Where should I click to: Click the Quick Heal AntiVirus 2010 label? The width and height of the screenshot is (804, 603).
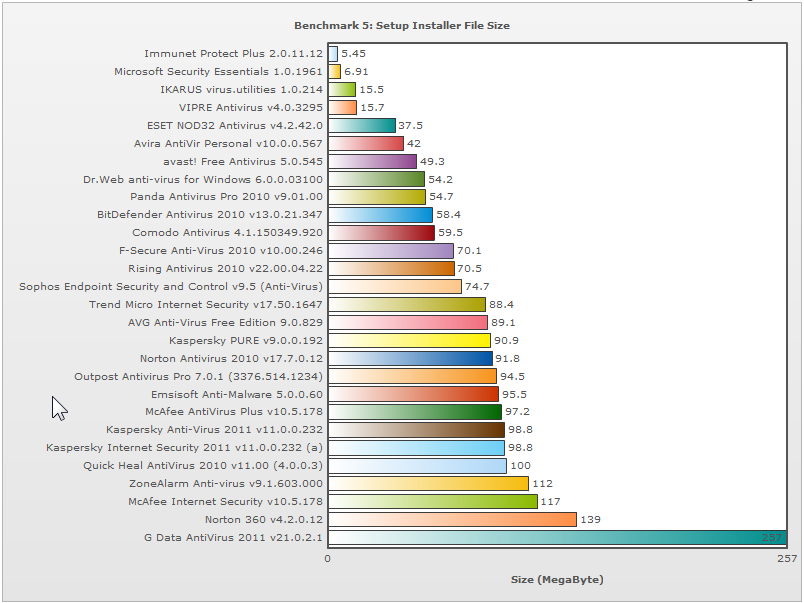click(203, 465)
